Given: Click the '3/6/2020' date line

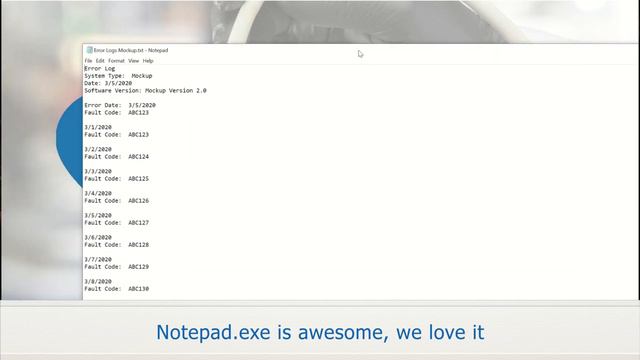Looking at the screenshot, I should (98, 238).
